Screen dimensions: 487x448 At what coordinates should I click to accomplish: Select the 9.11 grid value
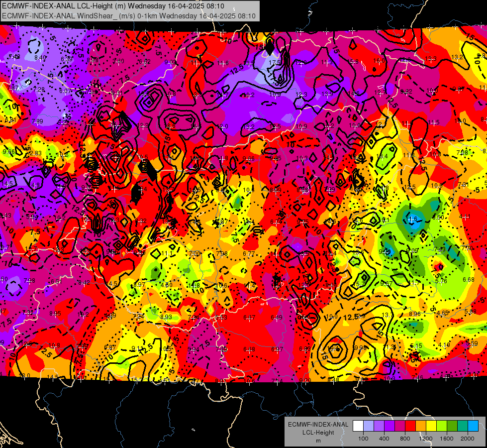pyautogui.click(x=138, y=348)
